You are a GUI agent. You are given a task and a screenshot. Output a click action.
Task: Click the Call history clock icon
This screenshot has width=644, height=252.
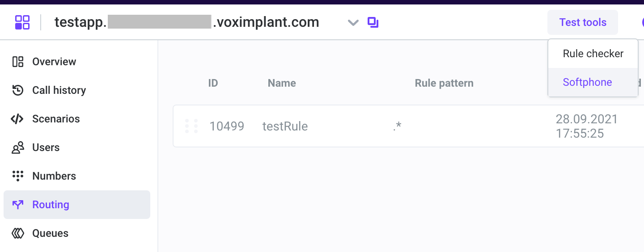pyautogui.click(x=18, y=90)
